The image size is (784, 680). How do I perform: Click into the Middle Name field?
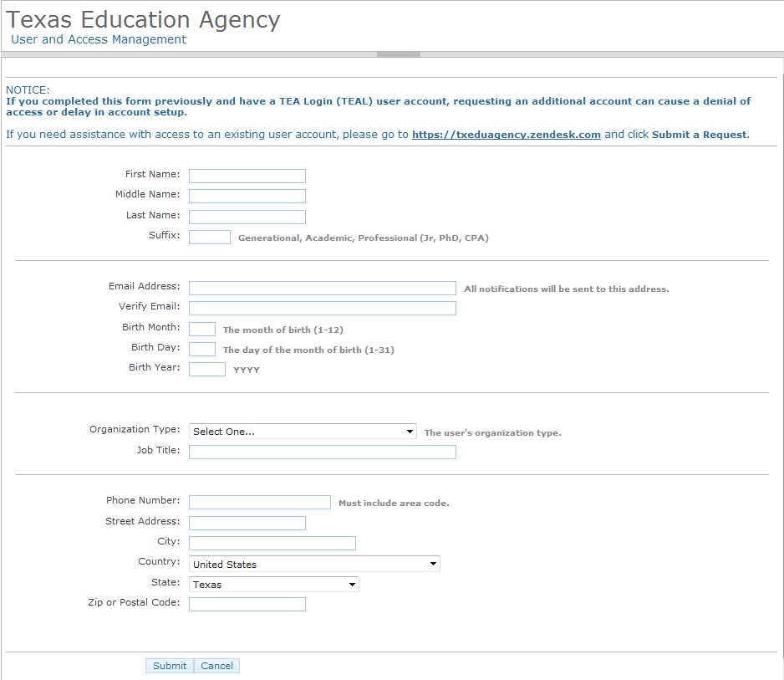tap(247, 195)
